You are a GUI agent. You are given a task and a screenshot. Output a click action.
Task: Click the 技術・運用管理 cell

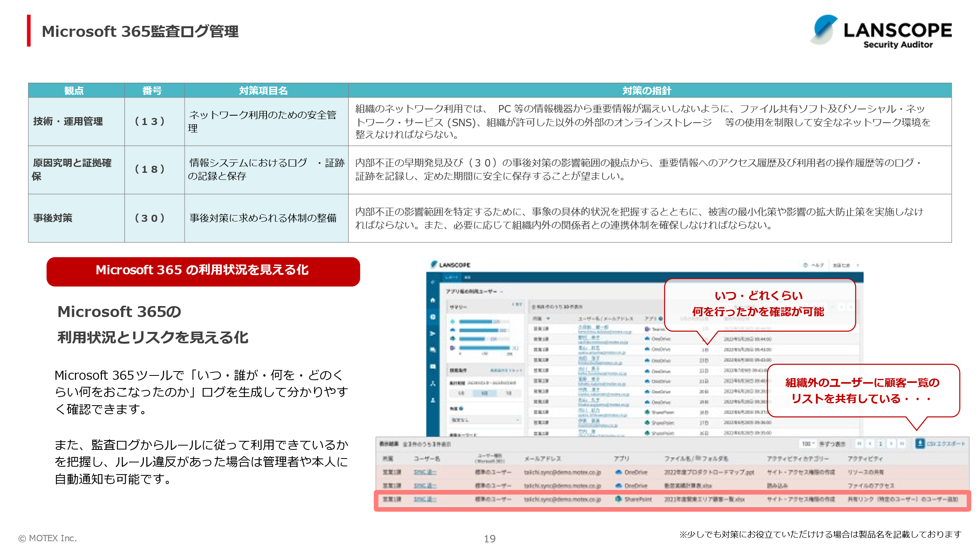[76, 121]
